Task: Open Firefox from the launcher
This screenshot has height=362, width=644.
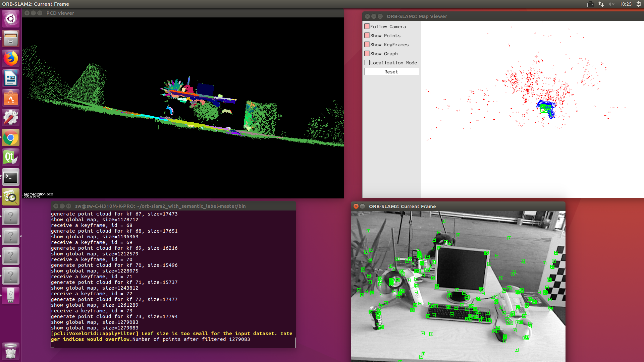Action: point(11,58)
